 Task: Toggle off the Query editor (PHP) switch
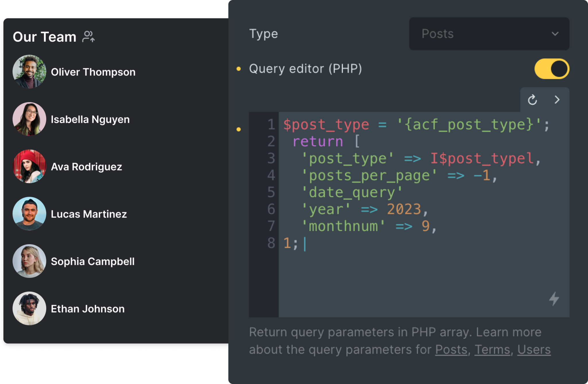point(552,69)
